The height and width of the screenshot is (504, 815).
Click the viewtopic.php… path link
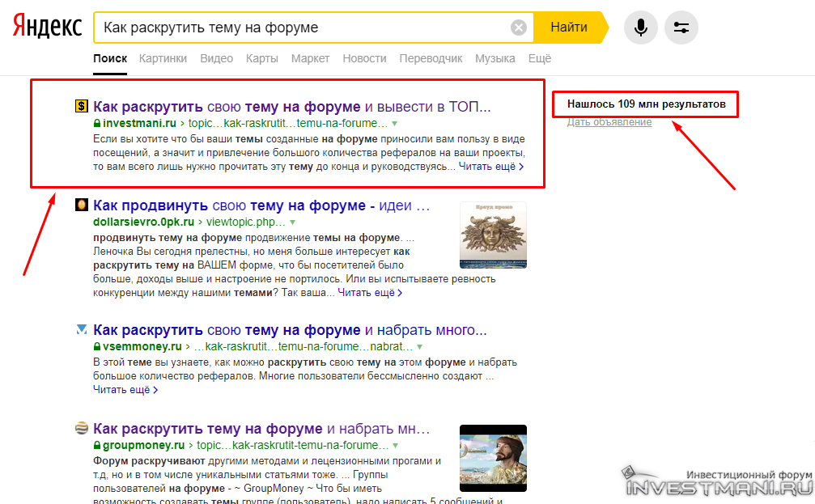tap(246, 222)
